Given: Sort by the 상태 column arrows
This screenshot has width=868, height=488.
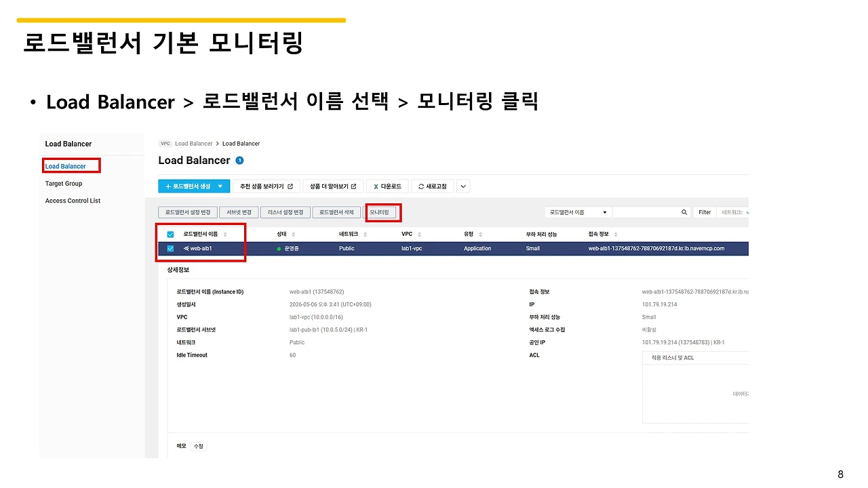Looking at the screenshot, I should [x=293, y=235].
